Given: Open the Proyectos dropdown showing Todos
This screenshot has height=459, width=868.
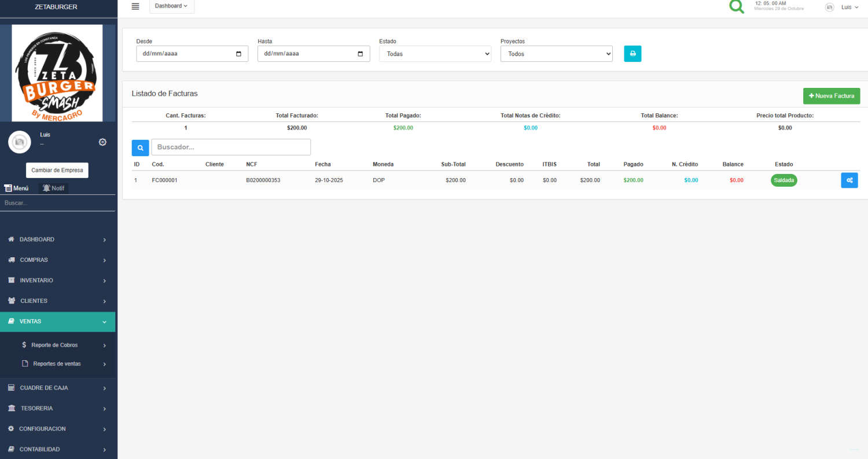Looking at the screenshot, I should [x=556, y=54].
